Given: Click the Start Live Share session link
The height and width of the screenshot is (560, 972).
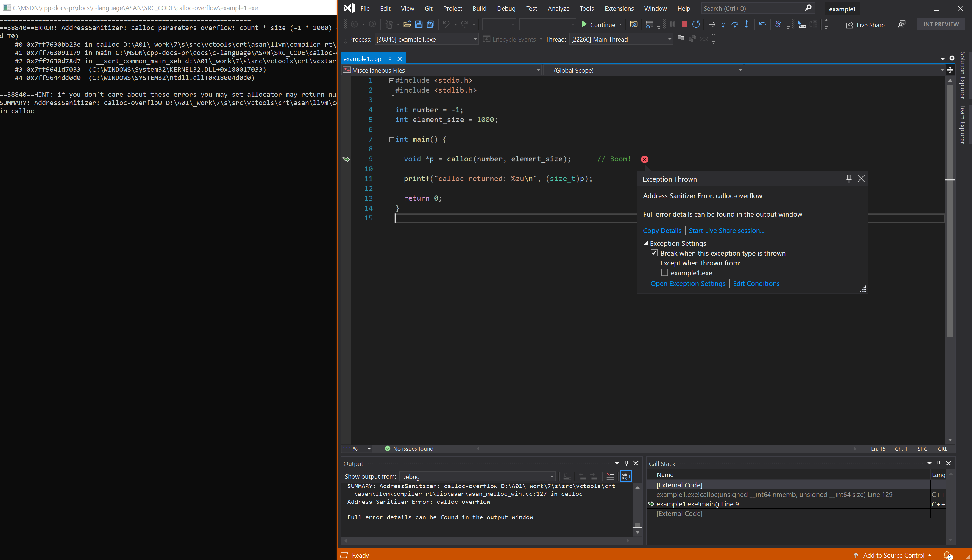Looking at the screenshot, I should pos(726,230).
